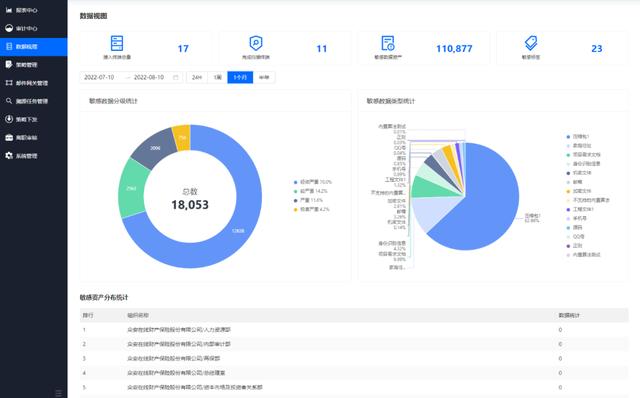This screenshot has height=398, width=640.
Task: Open system management gear sidebar icon
Action: (x=9, y=156)
